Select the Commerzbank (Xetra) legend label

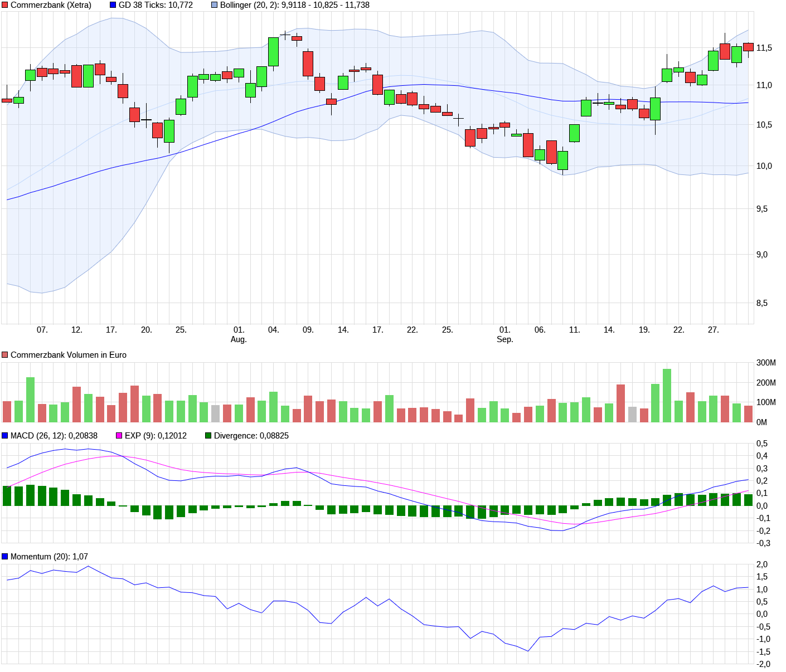pos(51,5)
